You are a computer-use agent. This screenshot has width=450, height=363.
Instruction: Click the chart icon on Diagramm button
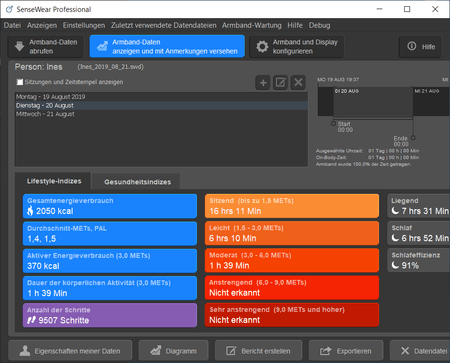(x=155, y=351)
